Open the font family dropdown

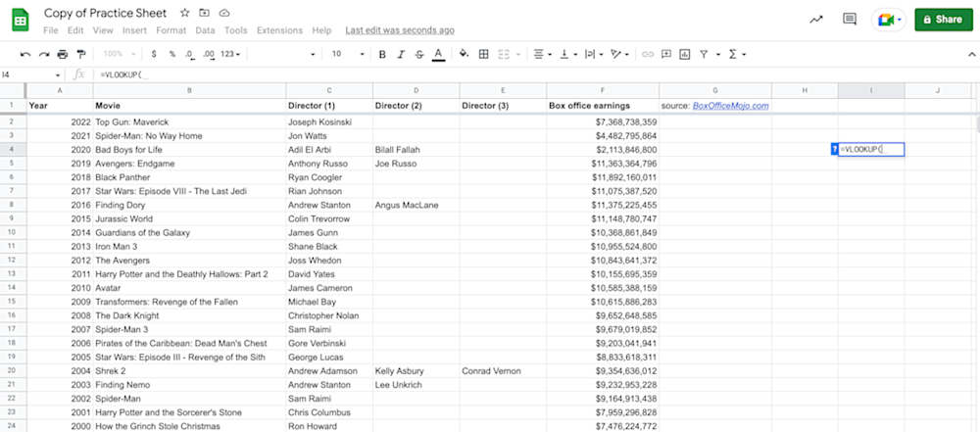click(x=283, y=55)
